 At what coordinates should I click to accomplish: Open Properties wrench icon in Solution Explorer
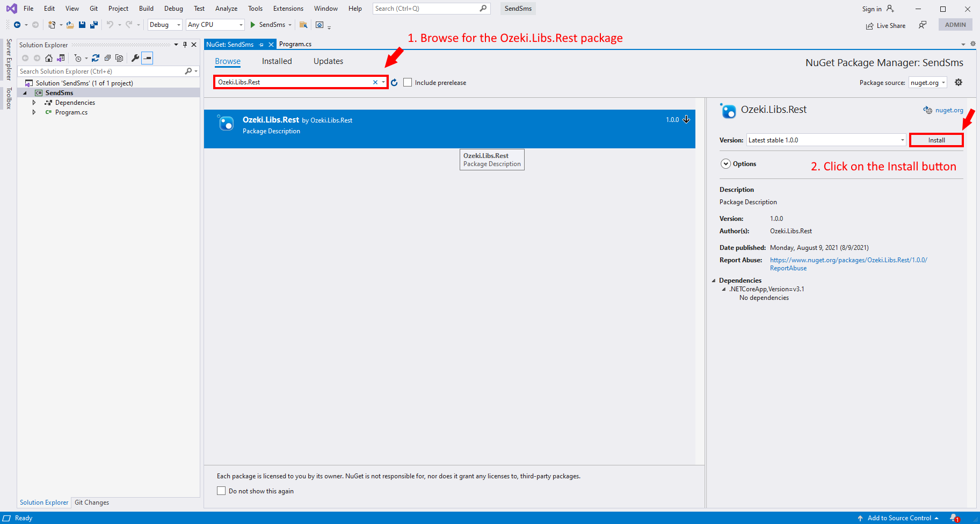click(135, 58)
